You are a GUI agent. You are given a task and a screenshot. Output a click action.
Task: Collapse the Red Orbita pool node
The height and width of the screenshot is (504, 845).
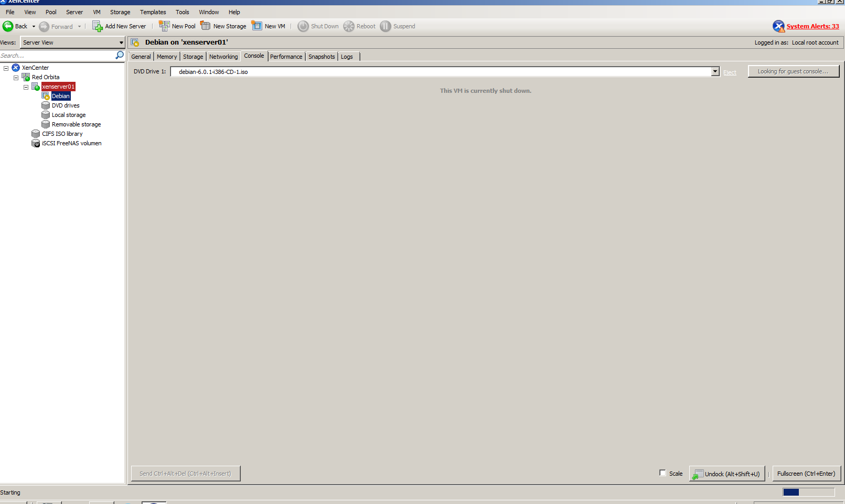point(16,78)
